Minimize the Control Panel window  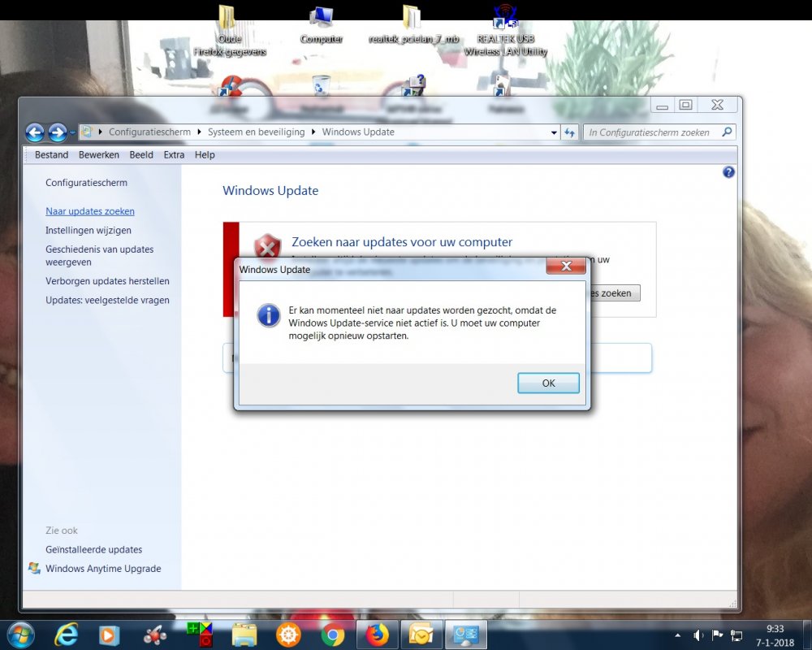click(x=662, y=106)
